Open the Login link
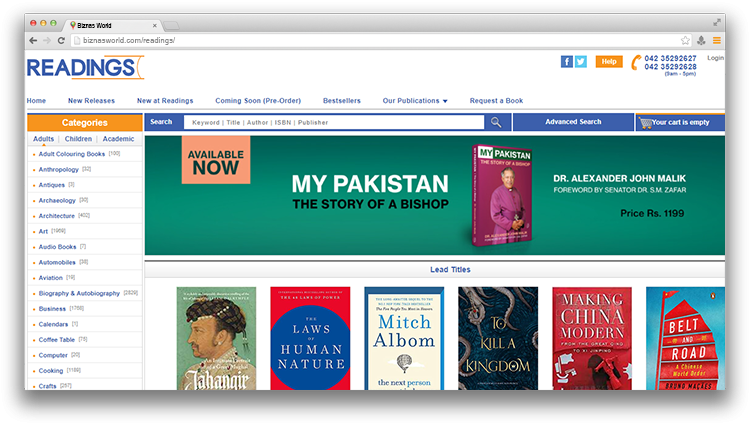Viewport: 750px width, 425px height. 715,58
